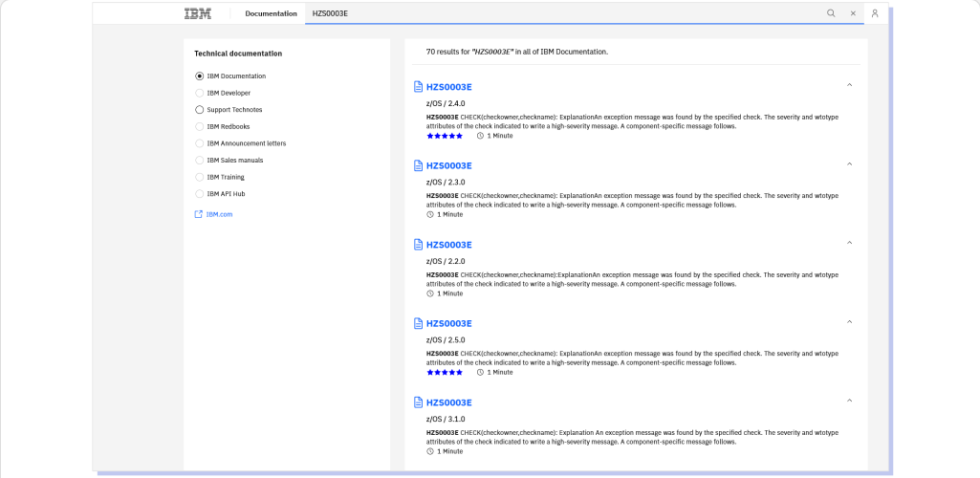Click description snippet of z/OS 3.1.0 result
980x478 pixels.
633,437
